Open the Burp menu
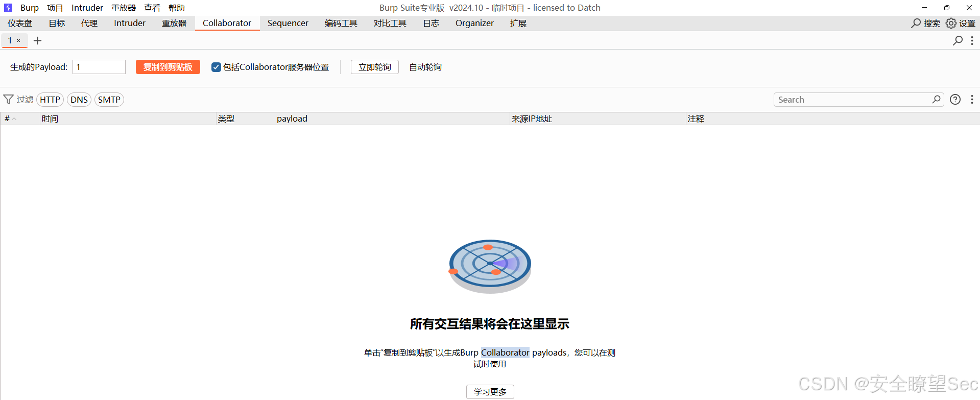This screenshot has height=400, width=980. (30, 8)
